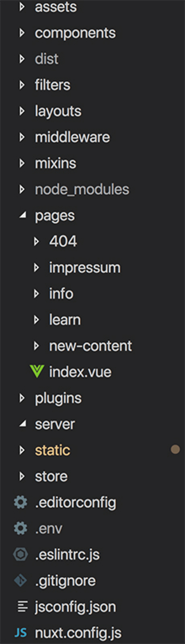Open the impressum pages subfolder
Viewport: 185px width, 644px height.
84,267
